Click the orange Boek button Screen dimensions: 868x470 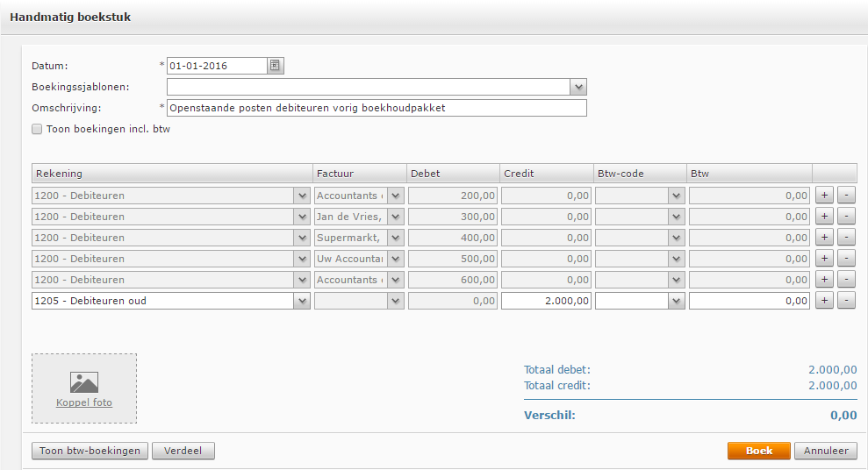(758, 451)
